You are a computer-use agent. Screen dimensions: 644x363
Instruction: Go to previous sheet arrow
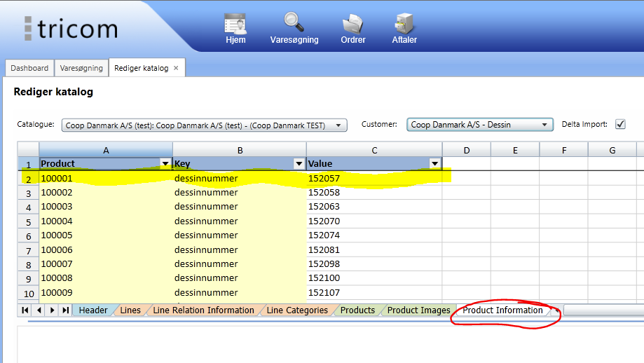[x=39, y=310]
